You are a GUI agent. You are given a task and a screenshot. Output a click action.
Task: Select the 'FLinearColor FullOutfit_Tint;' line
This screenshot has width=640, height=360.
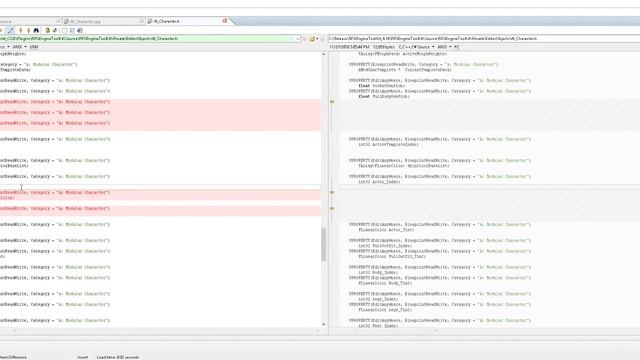(392, 256)
